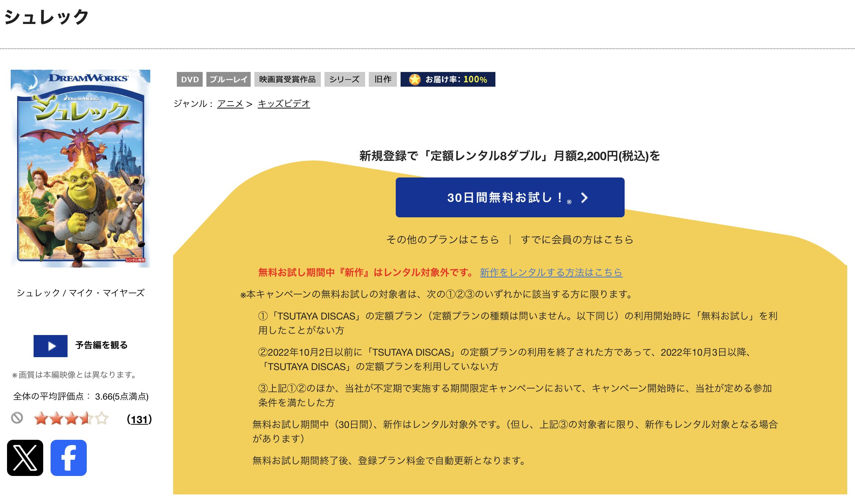The height and width of the screenshot is (504, 855).
Task: Share on X (Twitter) icon
Action: 25,458
